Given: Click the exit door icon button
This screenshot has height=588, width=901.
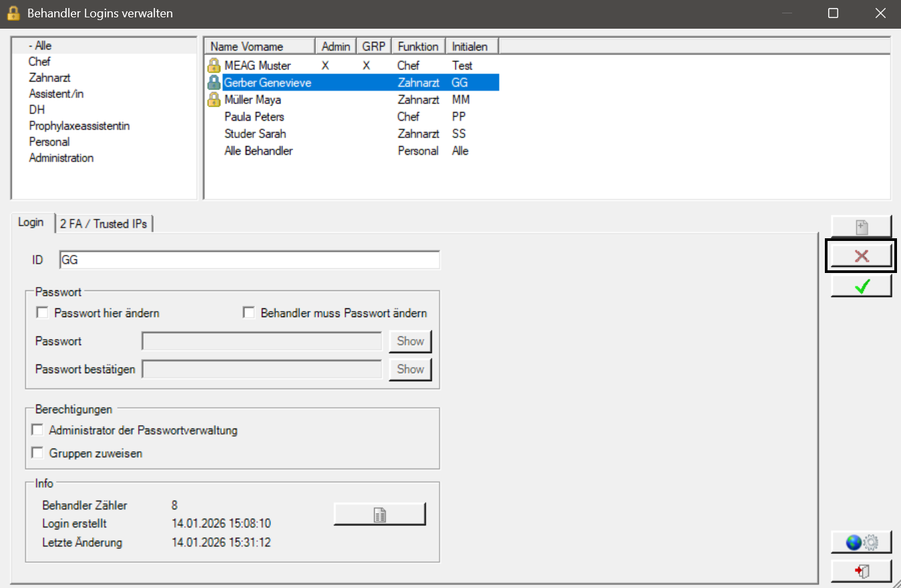Looking at the screenshot, I should [x=861, y=571].
